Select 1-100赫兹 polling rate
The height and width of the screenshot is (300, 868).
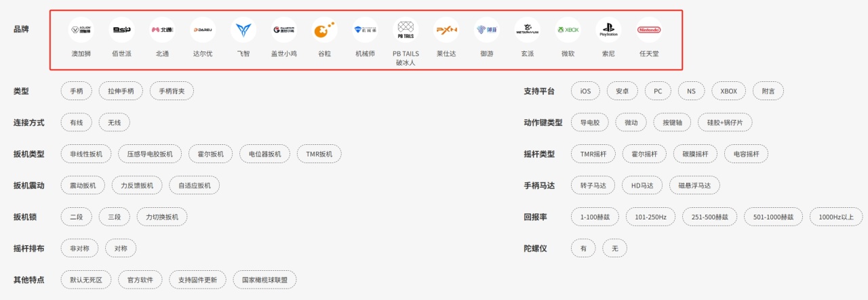click(x=595, y=217)
